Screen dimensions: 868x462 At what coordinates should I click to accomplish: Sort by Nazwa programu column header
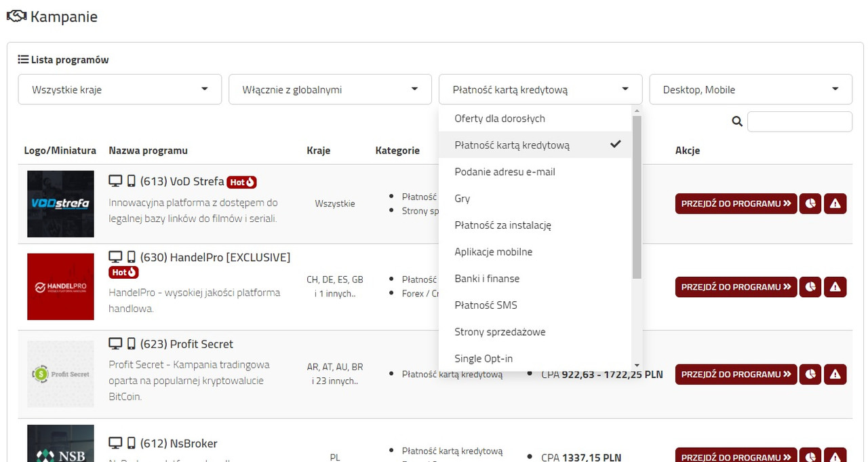pos(148,151)
